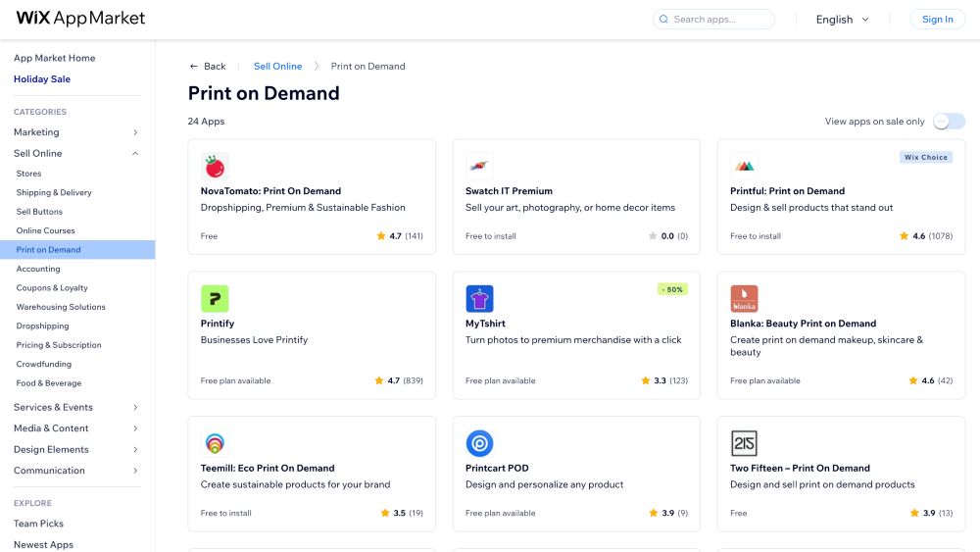Open the Holiday Sale link
980x552 pixels.
pyautogui.click(x=42, y=79)
